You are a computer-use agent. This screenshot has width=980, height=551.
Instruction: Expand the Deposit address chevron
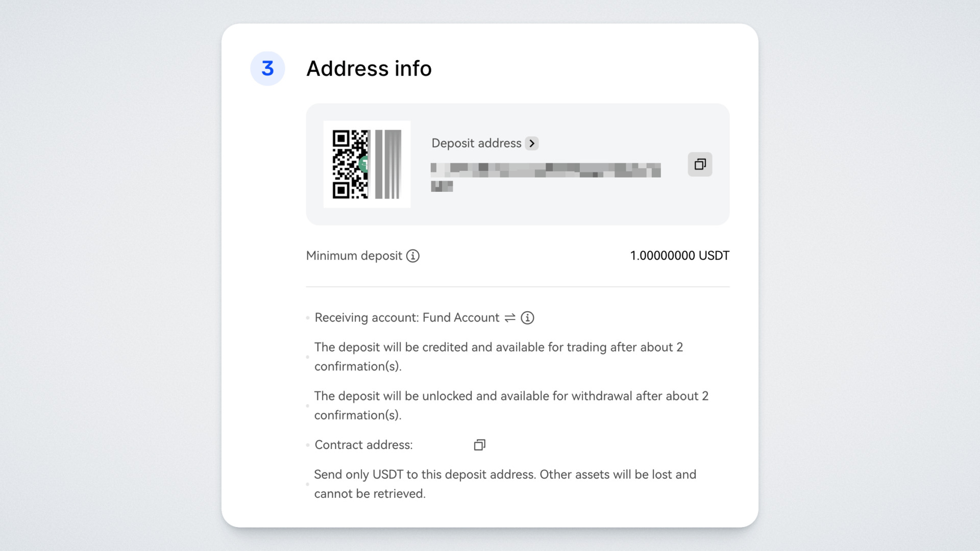(x=532, y=143)
